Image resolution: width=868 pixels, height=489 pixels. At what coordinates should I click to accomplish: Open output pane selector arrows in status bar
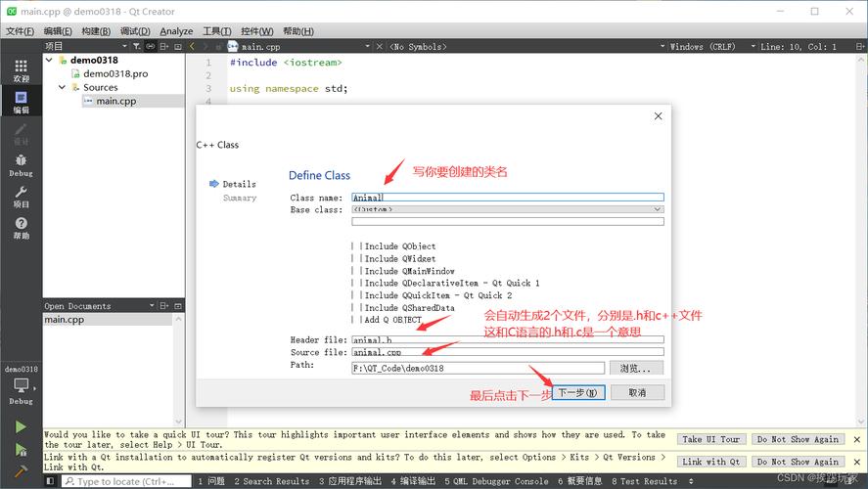click(x=691, y=481)
